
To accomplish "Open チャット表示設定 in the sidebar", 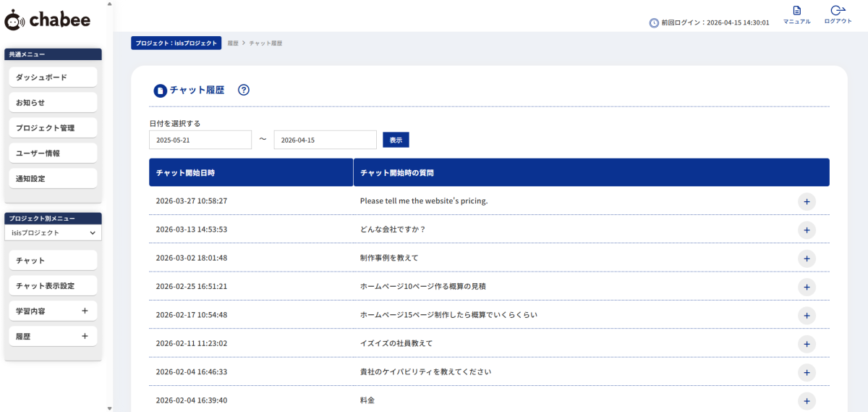I will point(54,286).
